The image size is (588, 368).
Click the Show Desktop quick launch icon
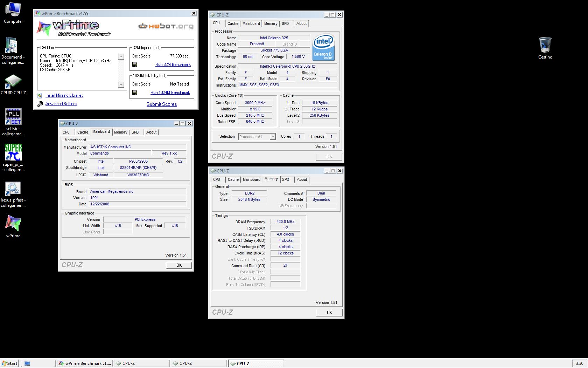[27, 363]
